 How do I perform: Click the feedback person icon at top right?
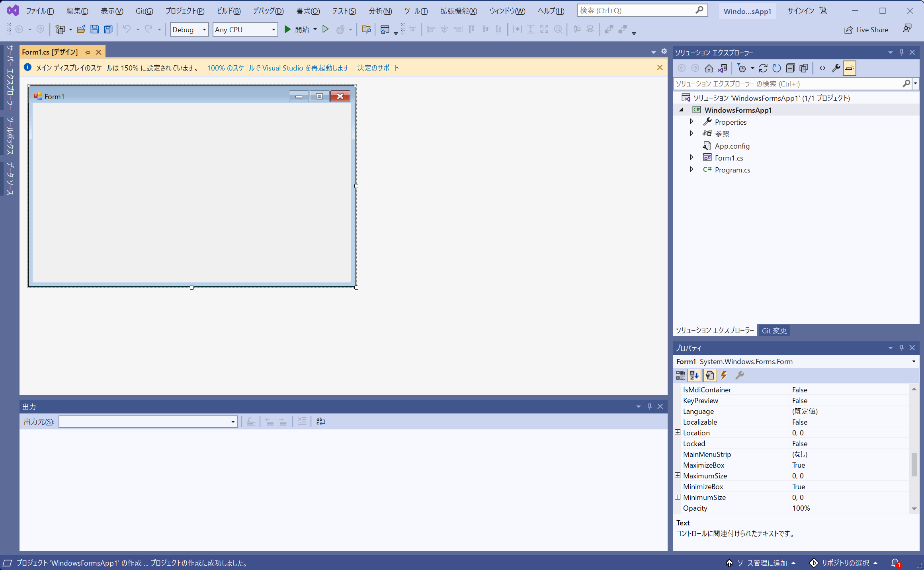(x=907, y=29)
